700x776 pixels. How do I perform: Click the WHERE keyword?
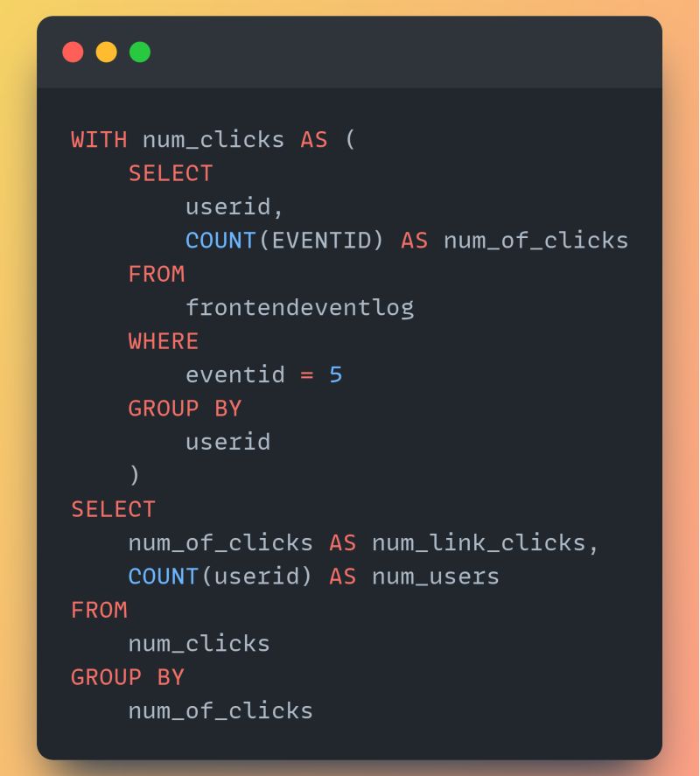click(164, 341)
